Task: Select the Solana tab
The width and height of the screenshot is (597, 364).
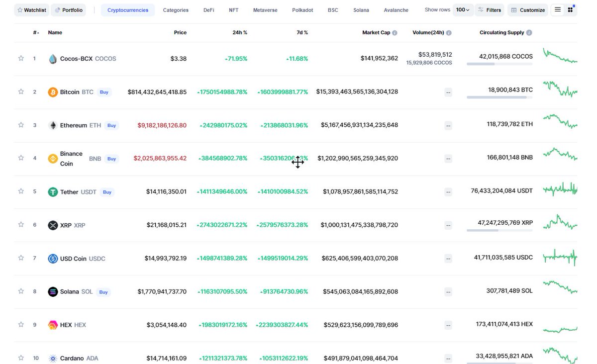Action: [361, 10]
